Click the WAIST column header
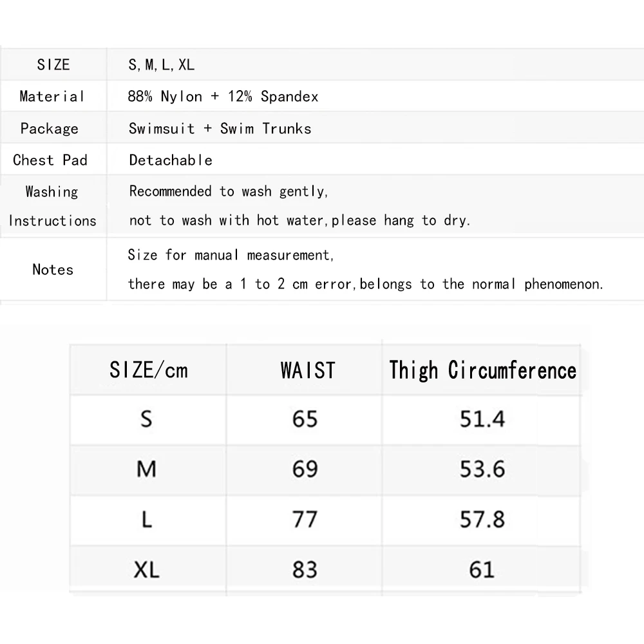Image resolution: width=644 pixels, height=644 pixels. (308, 370)
